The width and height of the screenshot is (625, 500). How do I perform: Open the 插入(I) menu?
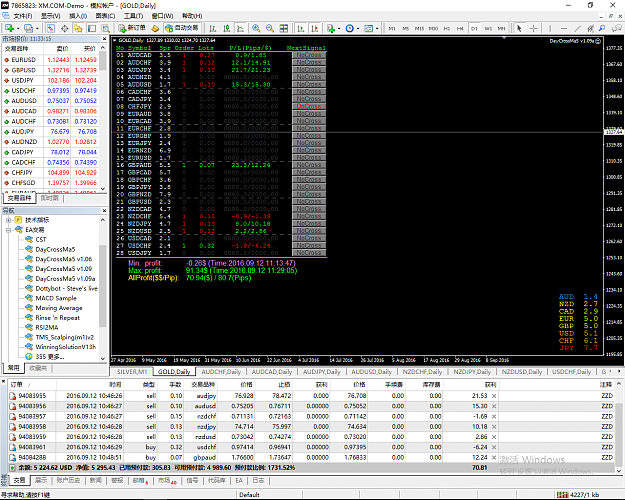(x=78, y=16)
